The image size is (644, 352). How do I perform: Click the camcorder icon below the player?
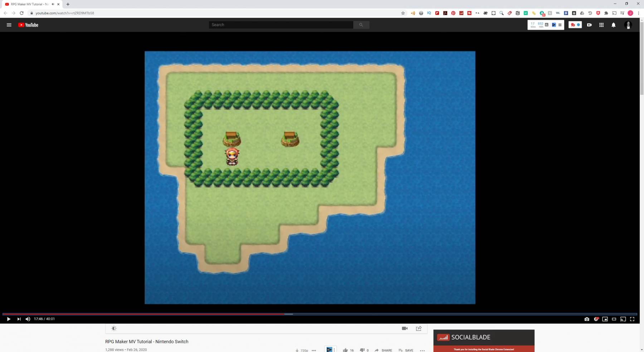pyautogui.click(x=405, y=328)
